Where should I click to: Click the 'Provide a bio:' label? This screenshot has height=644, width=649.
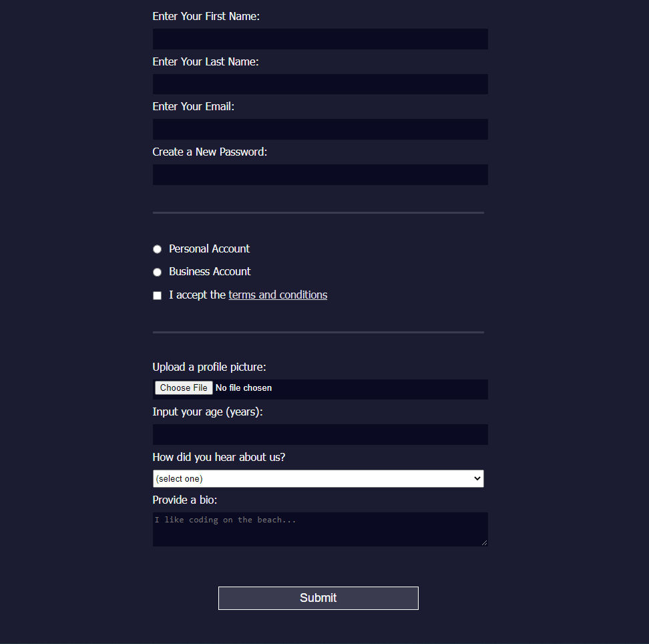(x=184, y=500)
